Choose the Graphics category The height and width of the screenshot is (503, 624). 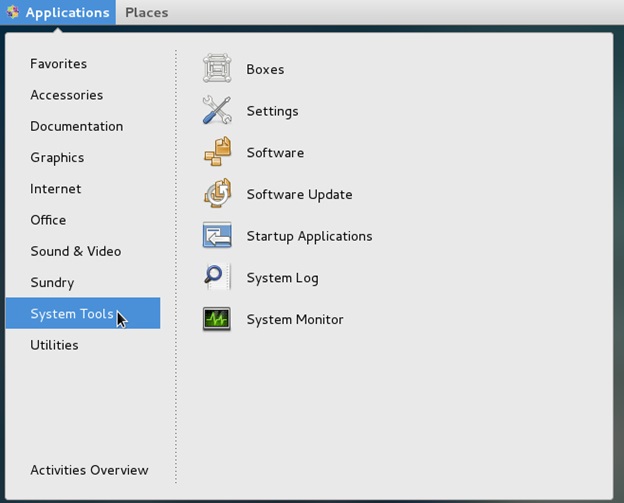coord(57,157)
